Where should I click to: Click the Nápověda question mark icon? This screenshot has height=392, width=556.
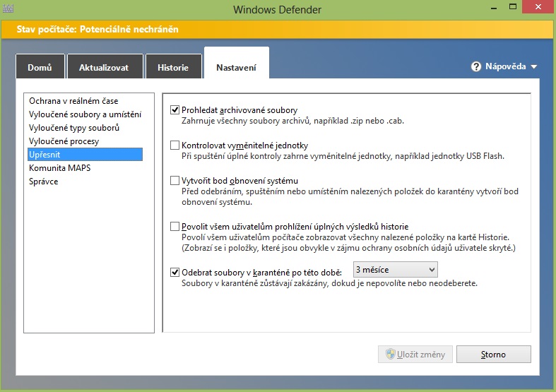476,66
